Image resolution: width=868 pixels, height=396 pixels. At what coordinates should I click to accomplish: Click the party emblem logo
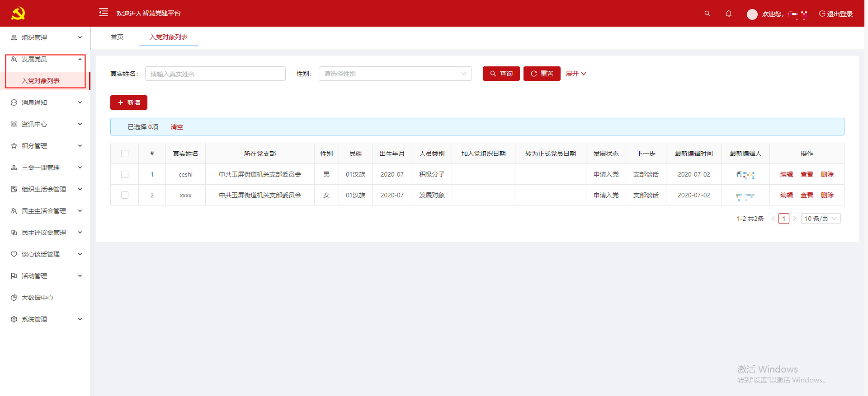18,14
